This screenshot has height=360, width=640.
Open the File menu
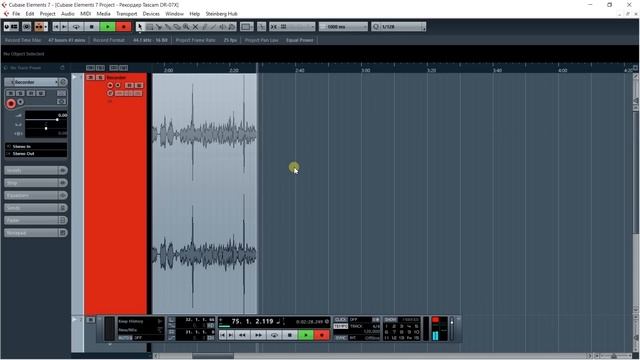(16, 14)
